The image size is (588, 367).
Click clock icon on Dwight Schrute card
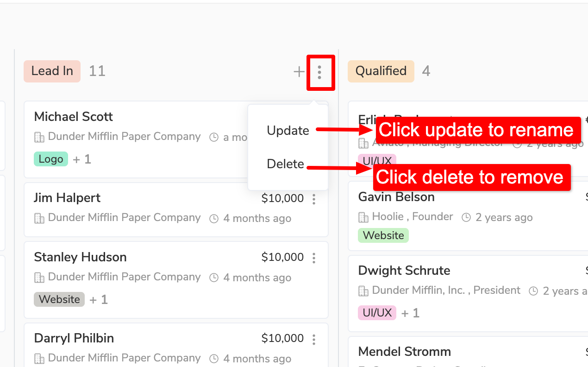click(x=533, y=291)
